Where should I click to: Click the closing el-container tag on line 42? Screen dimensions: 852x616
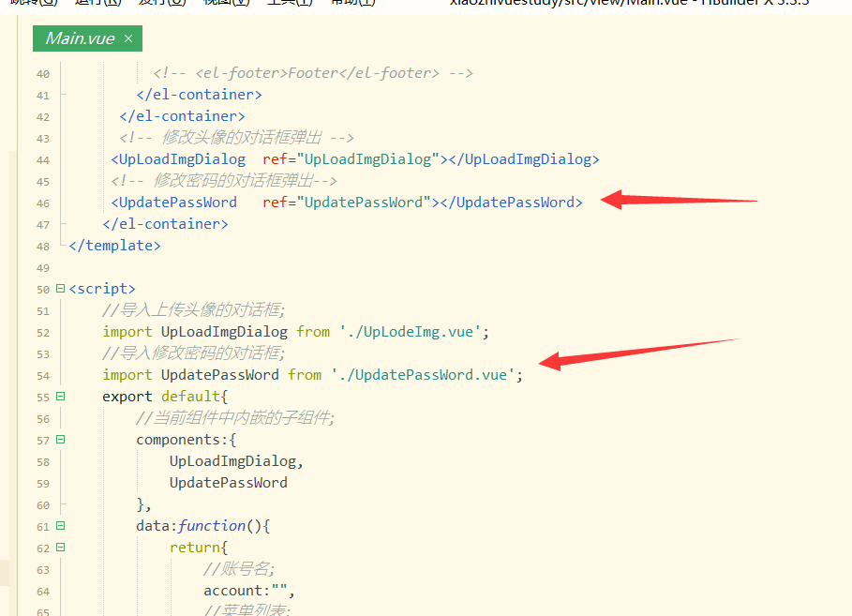(x=182, y=116)
